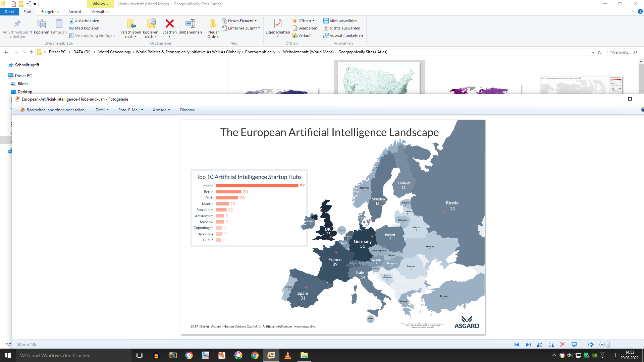
Task: Click the Einfügen clipboard icon
Action: pos(59,24)
